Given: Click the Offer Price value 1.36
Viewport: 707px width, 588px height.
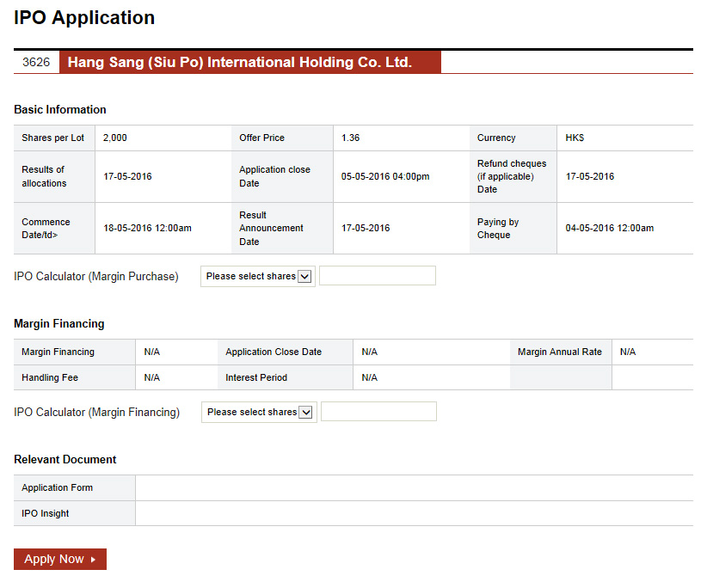Looking at the screenshot, I should [x=350, y=138].
